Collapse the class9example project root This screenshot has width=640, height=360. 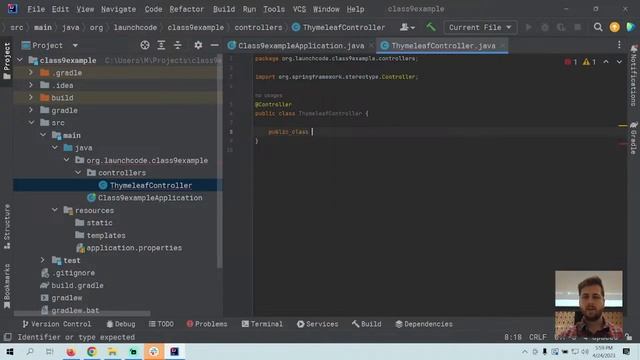pos(20,60)
